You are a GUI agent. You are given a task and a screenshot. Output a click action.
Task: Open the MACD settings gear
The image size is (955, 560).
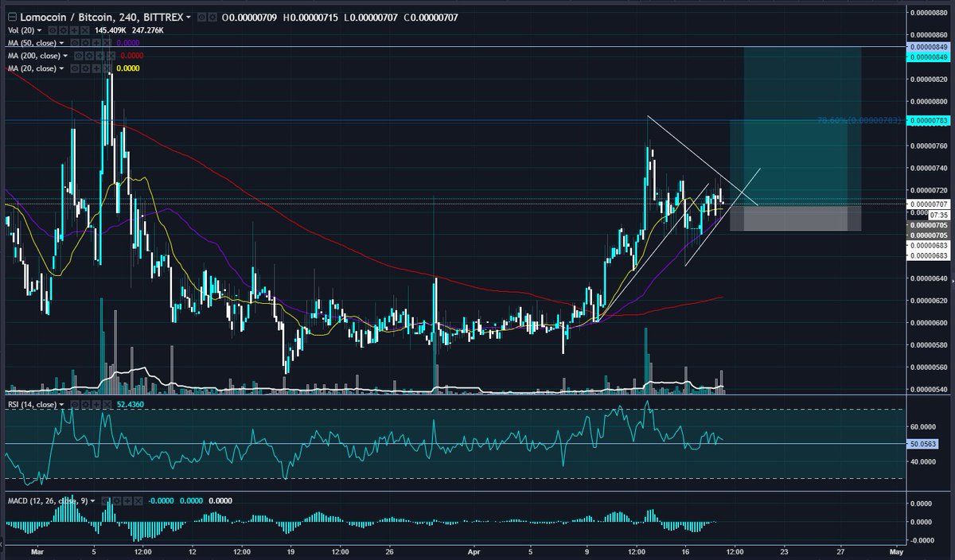click(x=117, y=501)
